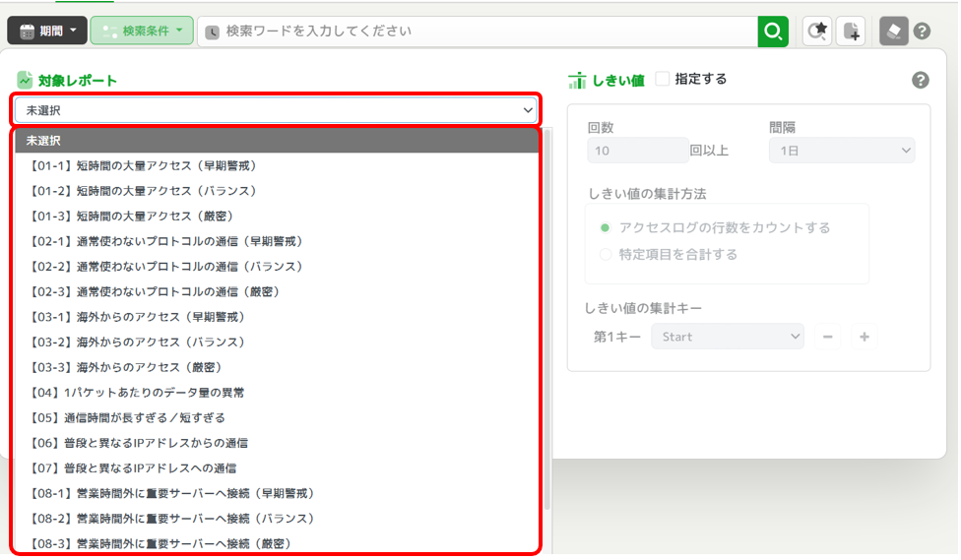Pick 【06】普段と異なるIPアドレスからの通信 entry
Image resolution: width=961 pixels, height=560 pixels.
137,443
